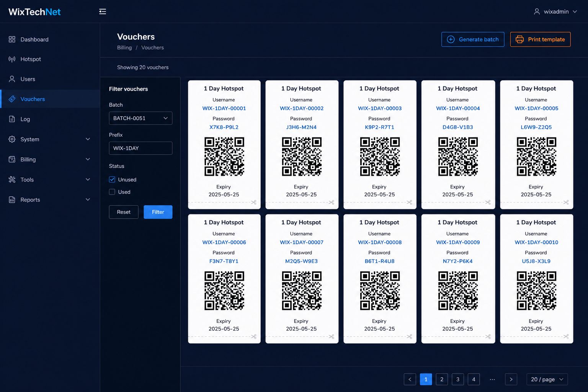This screenshot has height=392, width=588.
Task: Check the Used status checkbox
Action: [112, 192]
